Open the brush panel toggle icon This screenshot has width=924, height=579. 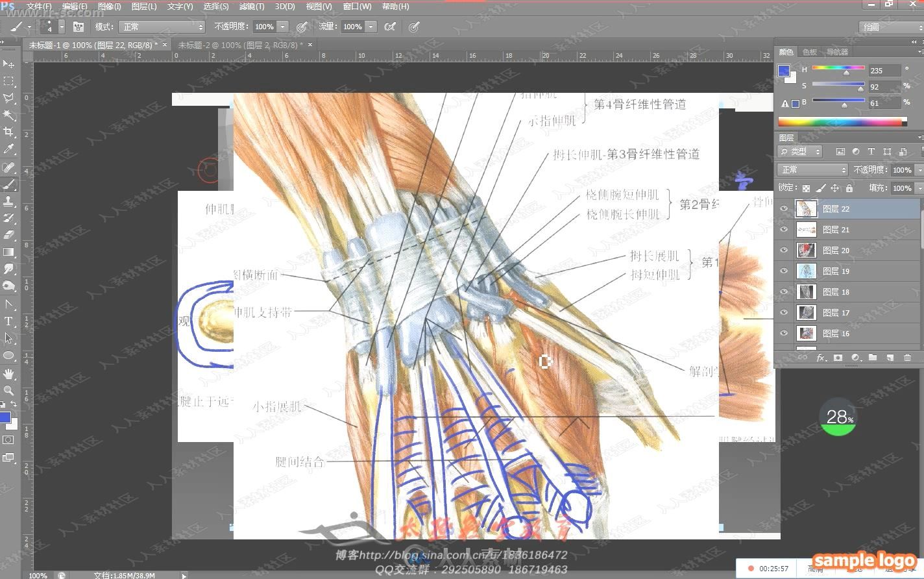79,27
